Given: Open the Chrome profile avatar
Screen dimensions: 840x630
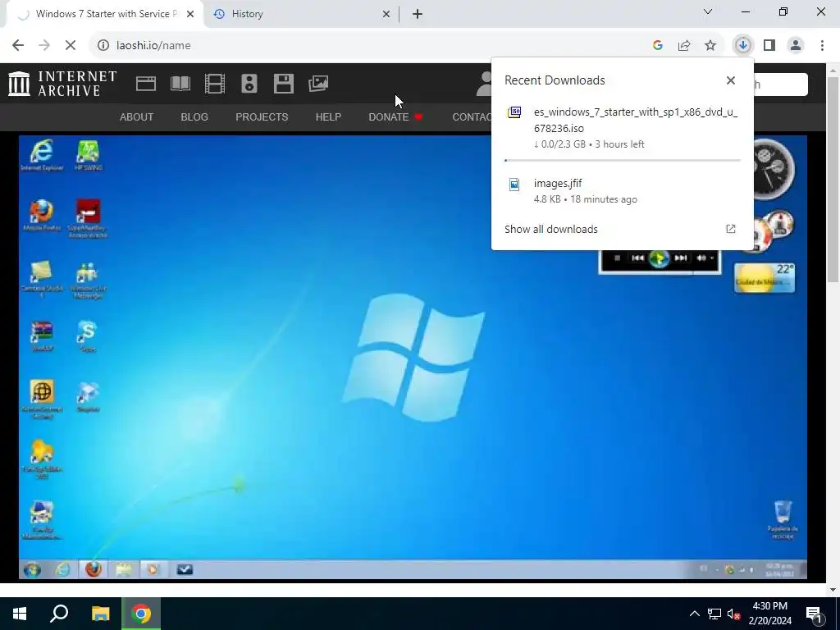Looking at the screenshot, I should pos(796,46).
